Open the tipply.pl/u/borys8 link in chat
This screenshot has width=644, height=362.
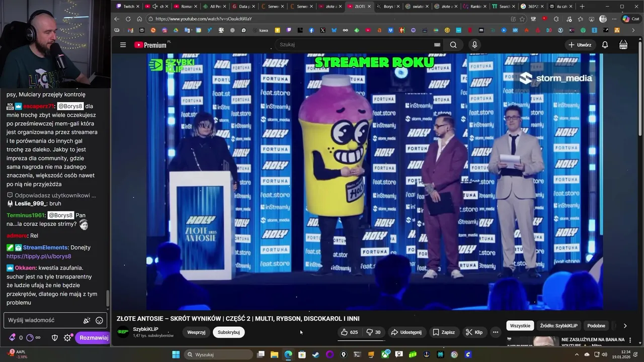coord(39,256)
